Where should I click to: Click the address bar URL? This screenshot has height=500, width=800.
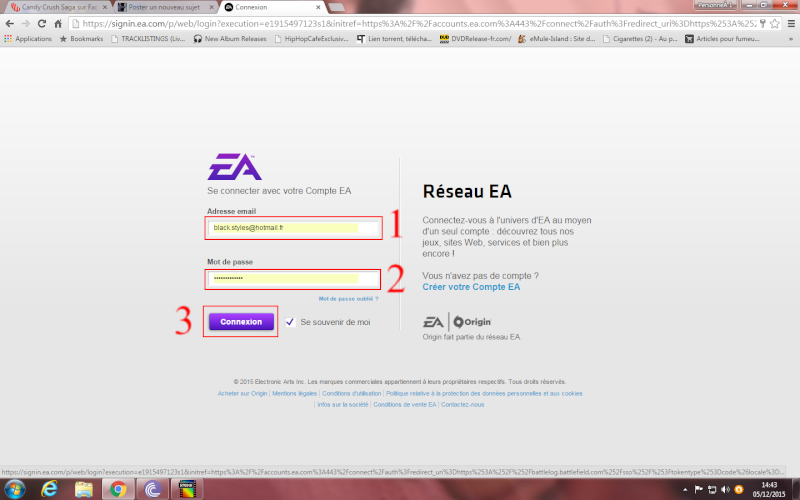click(x=418, y=23)
